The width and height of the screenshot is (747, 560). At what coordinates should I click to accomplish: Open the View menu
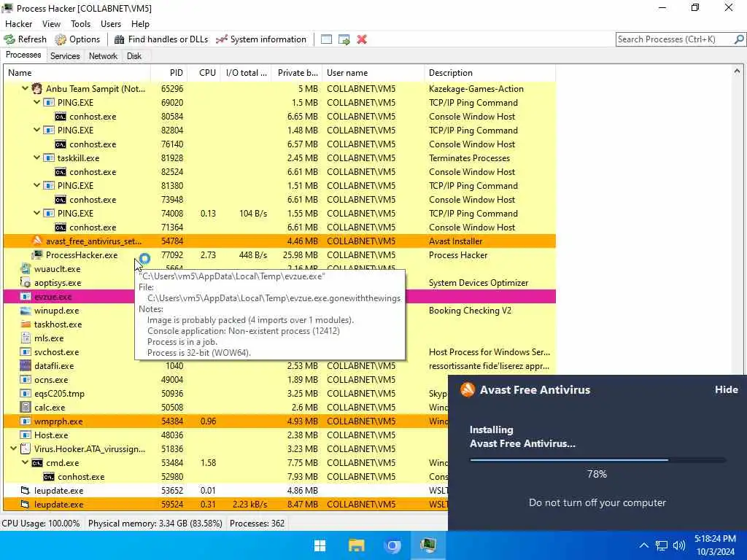(x=51, y=24)
